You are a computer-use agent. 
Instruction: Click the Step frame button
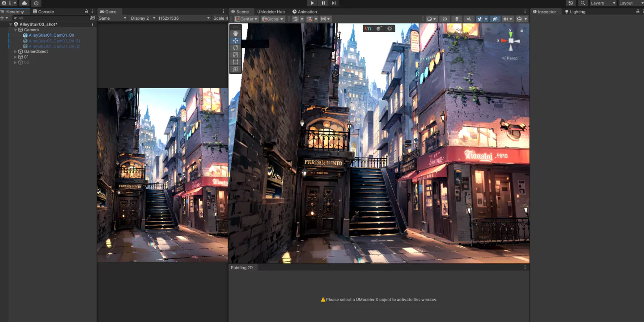334,3
